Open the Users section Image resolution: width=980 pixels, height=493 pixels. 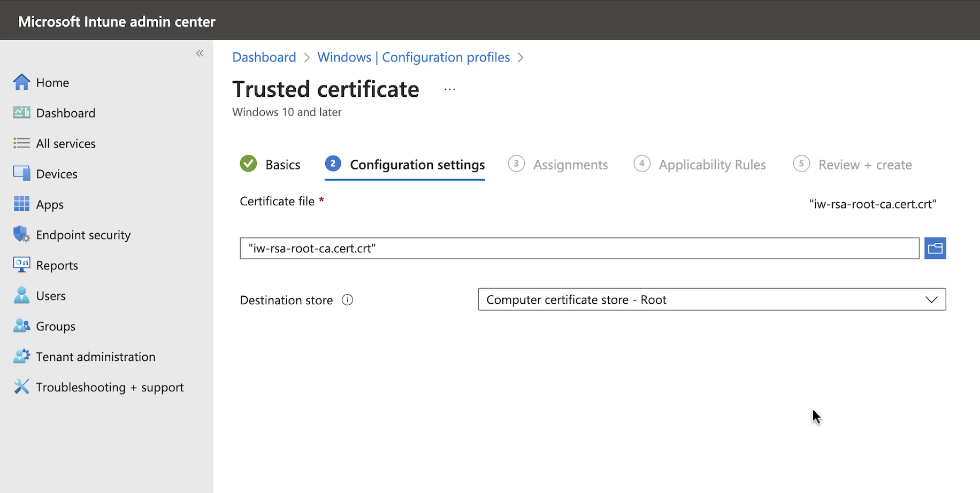coord(51,295)
